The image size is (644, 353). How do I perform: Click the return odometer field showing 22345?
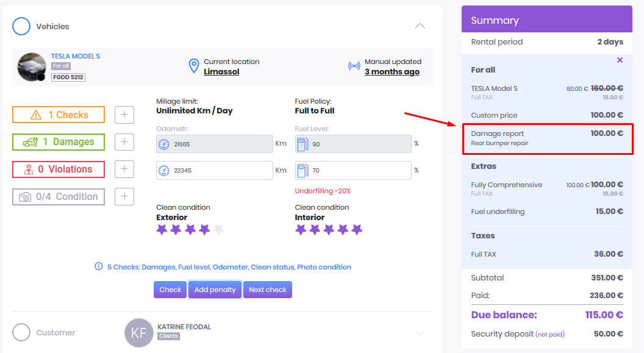[221, 171]
